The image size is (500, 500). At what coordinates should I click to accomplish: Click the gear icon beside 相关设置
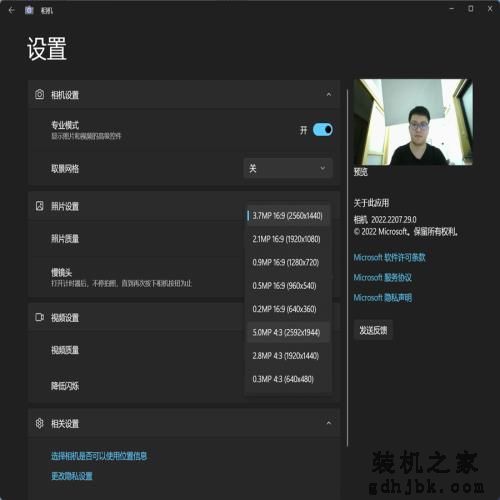click(x=39, y=423)
